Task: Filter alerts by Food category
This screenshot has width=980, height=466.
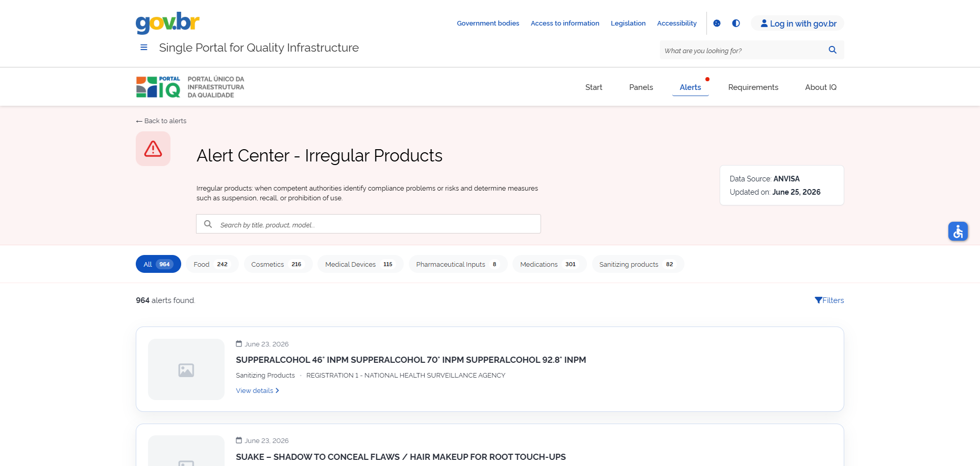Action: click(212, 264)
